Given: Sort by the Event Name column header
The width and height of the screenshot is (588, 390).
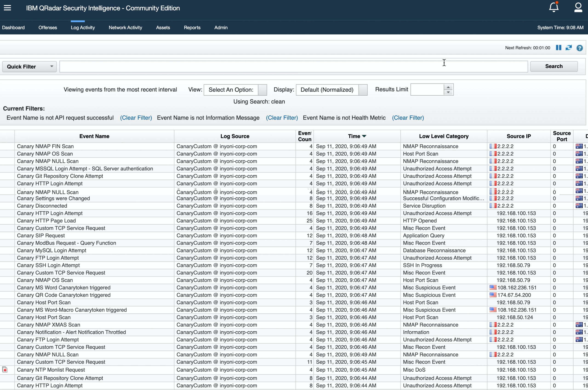Looking at the screenshot, I should [94, 136].
